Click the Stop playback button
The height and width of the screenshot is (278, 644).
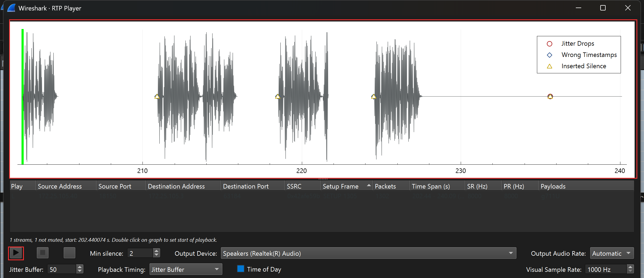pos(42,253)
